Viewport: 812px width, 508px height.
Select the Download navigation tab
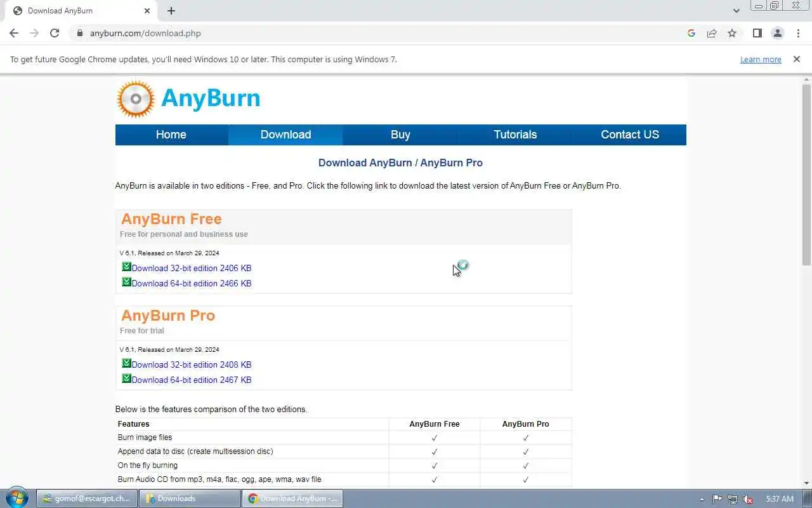pyautogui.click(x=285, y=135)
